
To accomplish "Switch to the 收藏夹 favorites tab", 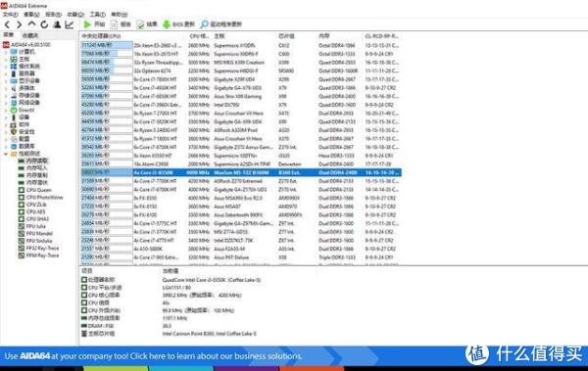I will pyautogui.click(x=30, y=35).
